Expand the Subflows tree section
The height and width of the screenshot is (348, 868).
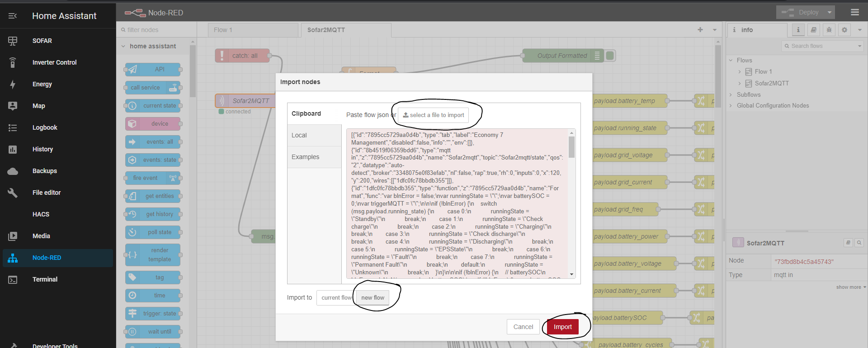(x=731, y=95)
